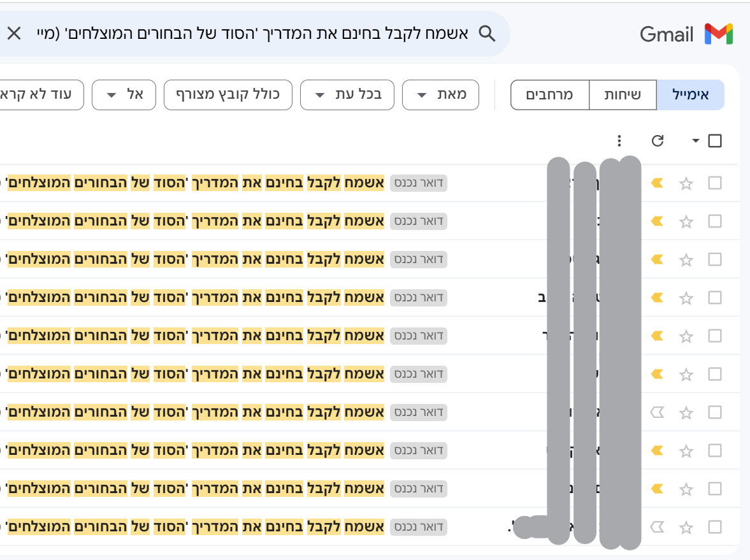Open the 'אל' recipient filter
The width and height of the screenshot is (750, 560).
click(124, 94)
